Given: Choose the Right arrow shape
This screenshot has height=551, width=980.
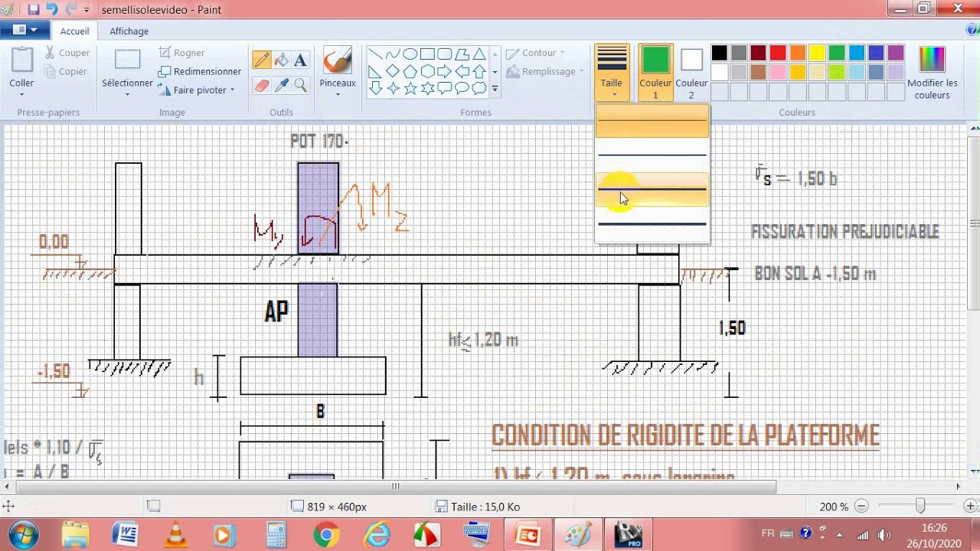Looking at the screenshot, I should point(444,71).
